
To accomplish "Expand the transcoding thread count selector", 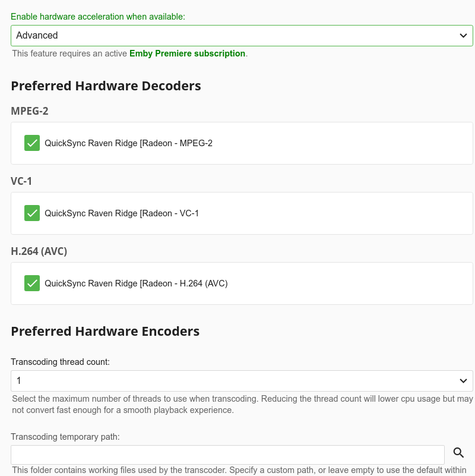I will pos(237,380).
